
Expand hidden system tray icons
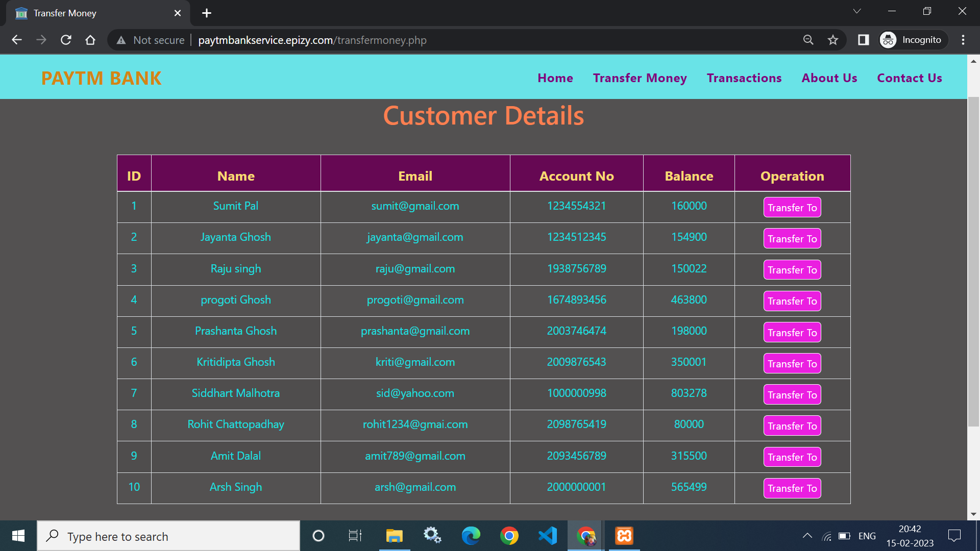(807, 536)
